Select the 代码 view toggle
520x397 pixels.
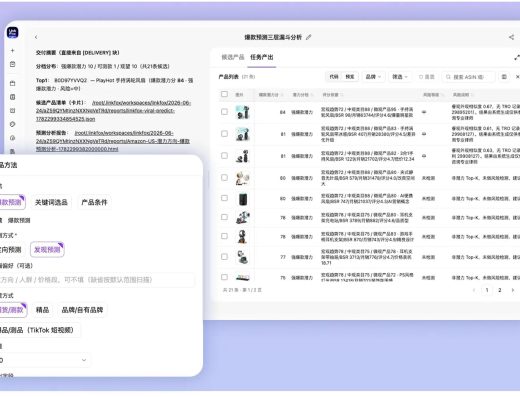pos(334,77)
